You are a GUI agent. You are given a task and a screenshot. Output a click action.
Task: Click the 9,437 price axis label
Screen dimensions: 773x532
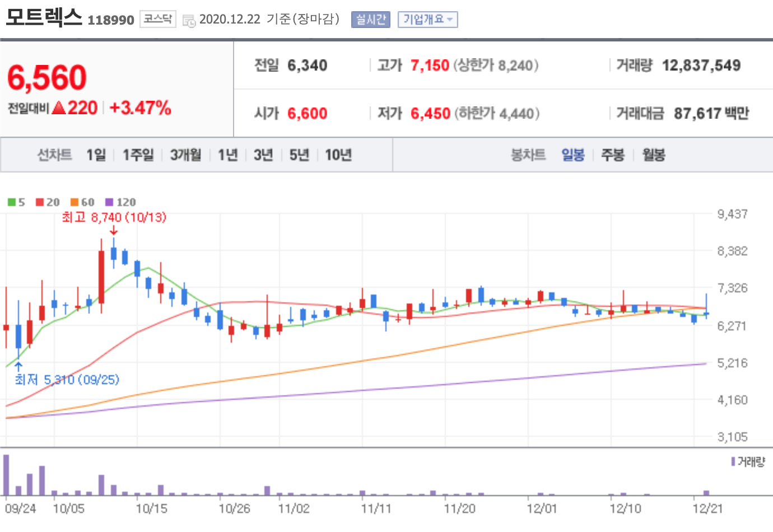point(732,214)
